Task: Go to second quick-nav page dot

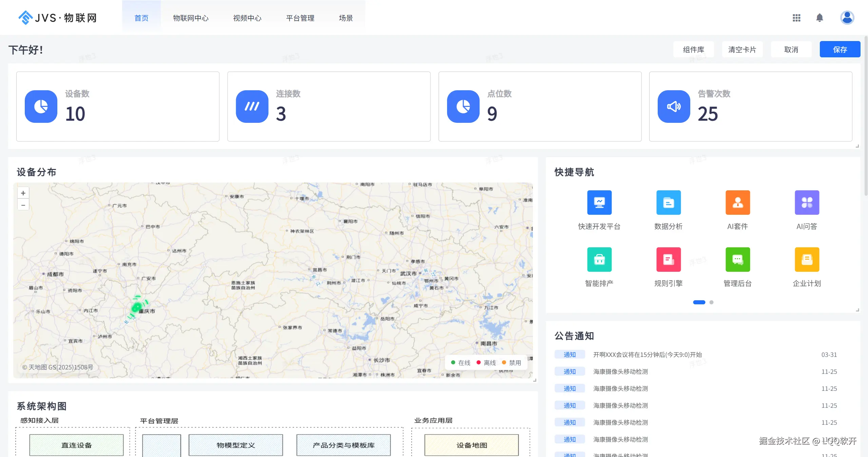Action: [711, 302]
